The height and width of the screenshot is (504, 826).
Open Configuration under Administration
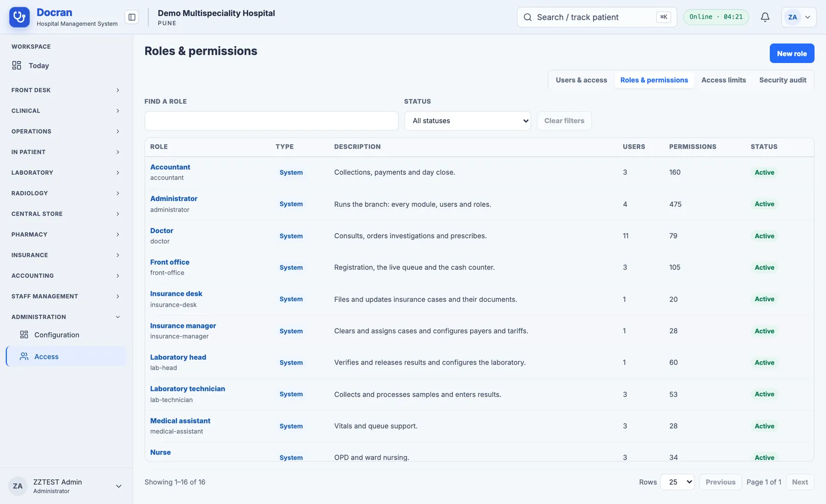click(66, 335)
